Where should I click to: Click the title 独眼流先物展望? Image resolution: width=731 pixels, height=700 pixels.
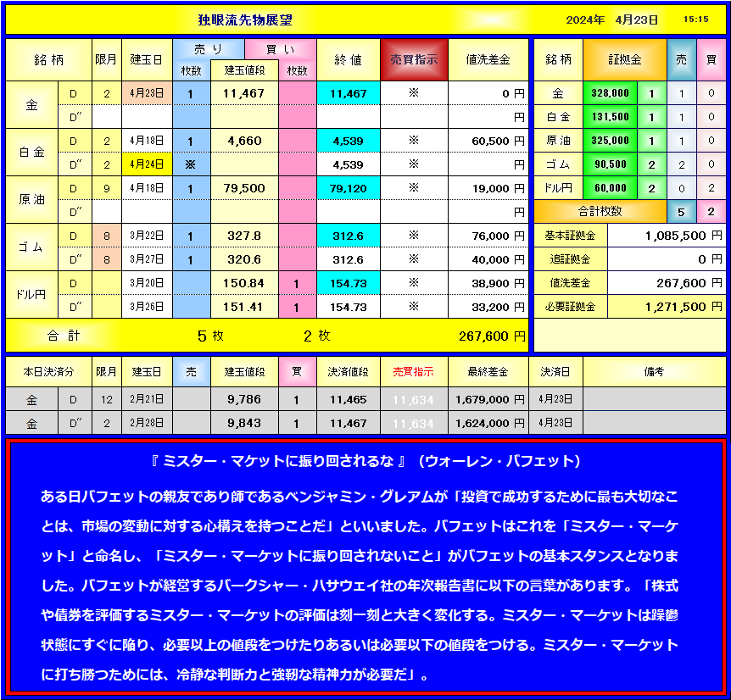click(x=245, y=20)
